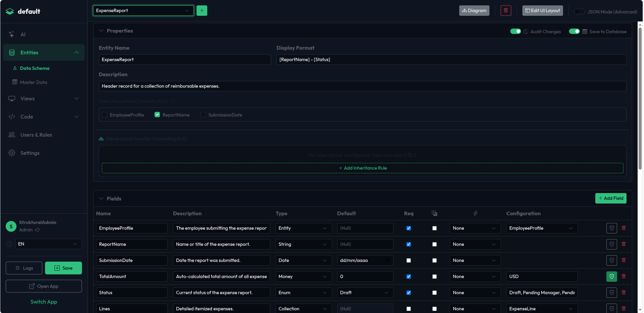Click the info icon beside Seed Unique Keys

(173, 101)
